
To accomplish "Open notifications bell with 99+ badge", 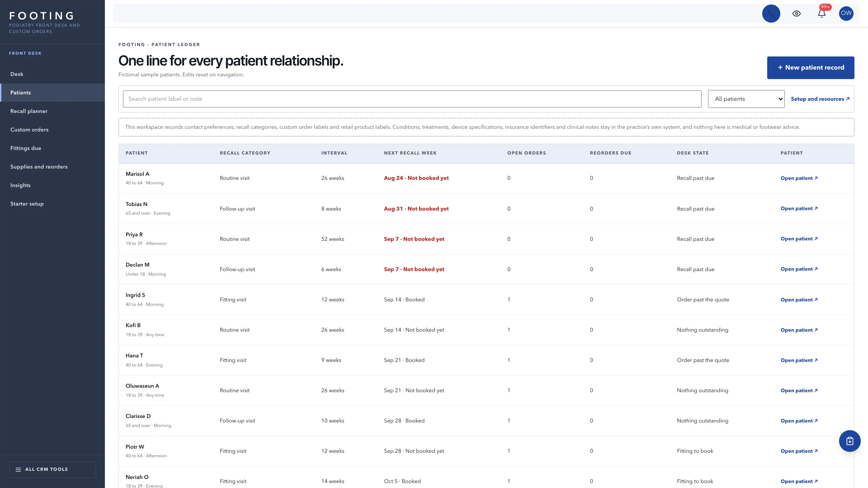I will [822, 14].
